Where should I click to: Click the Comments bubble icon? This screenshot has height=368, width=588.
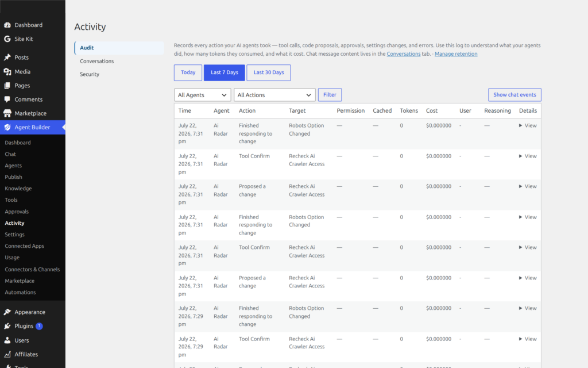click(7, 99)
